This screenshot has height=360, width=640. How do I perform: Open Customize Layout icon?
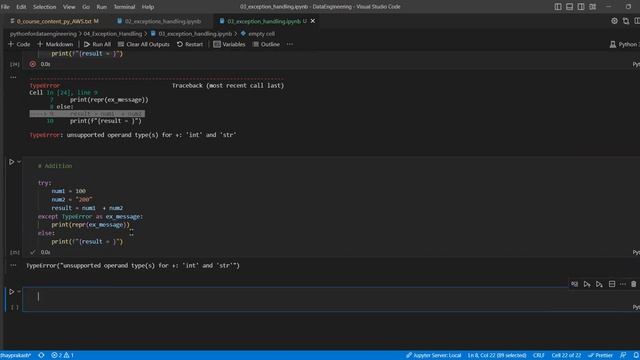coord(592,7)
